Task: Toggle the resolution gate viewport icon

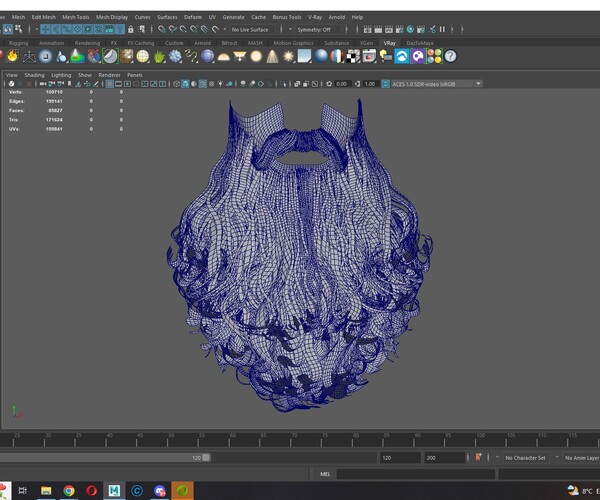Action: coord(127,84)
